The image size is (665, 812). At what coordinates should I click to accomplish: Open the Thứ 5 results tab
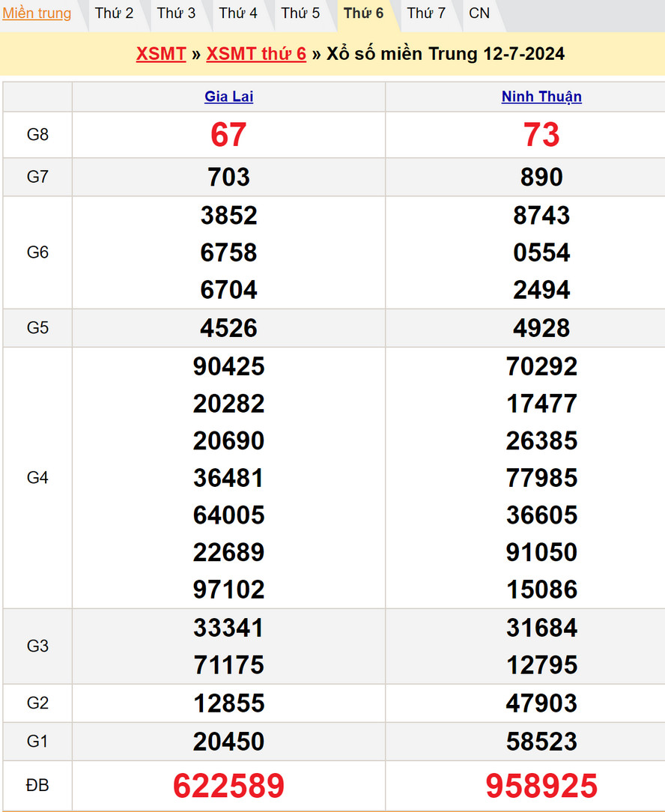click(x=300, y=13)
